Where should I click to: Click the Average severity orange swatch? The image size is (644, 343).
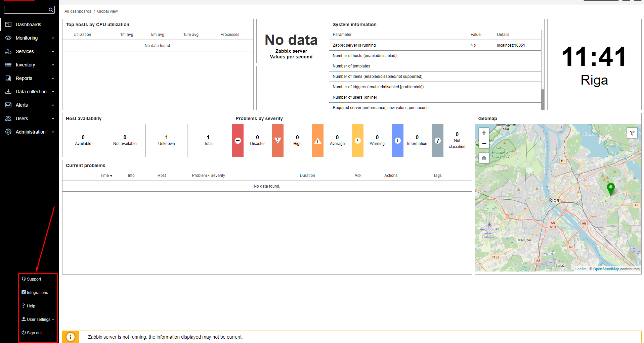point(318,141)
